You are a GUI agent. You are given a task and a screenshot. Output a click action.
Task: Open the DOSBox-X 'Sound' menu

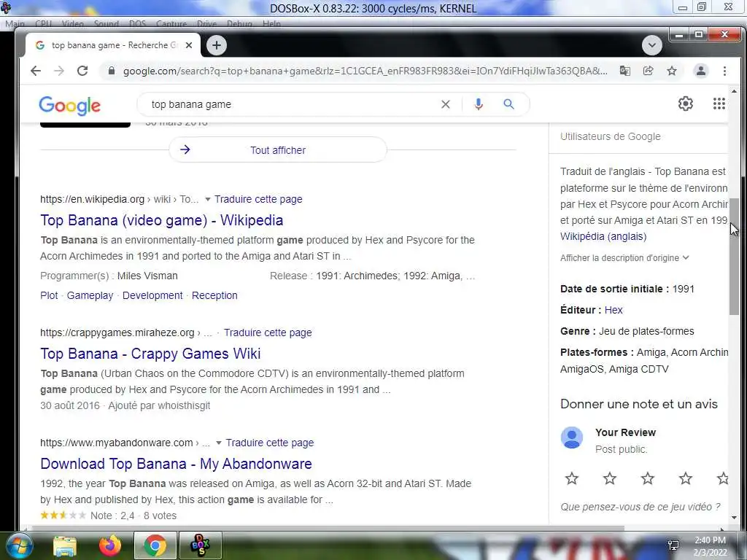pyautogui.click(x=107, y=24)
